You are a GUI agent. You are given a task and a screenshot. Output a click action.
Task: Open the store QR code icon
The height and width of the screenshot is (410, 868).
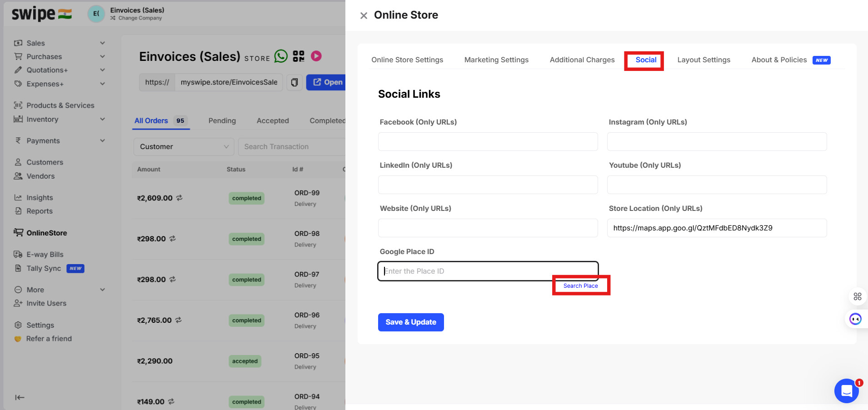point(299,56)
